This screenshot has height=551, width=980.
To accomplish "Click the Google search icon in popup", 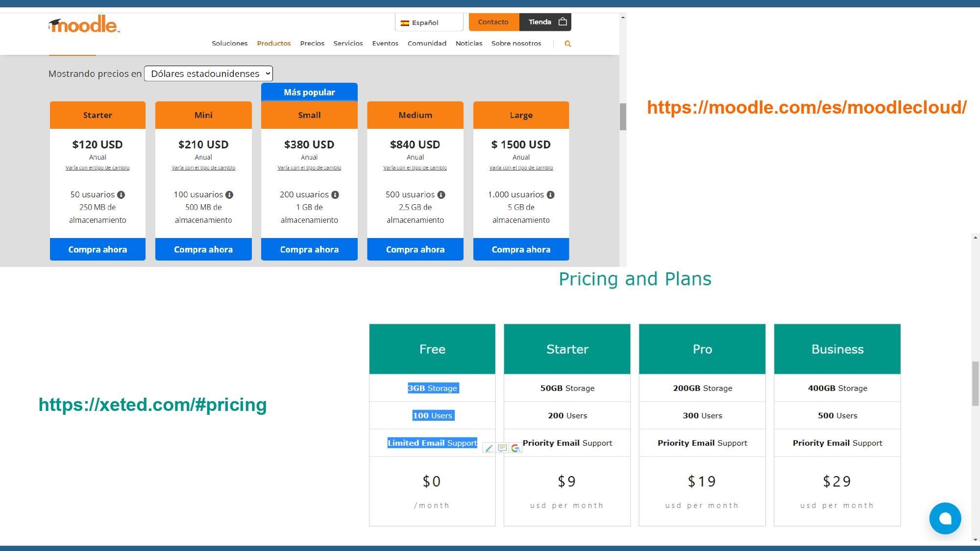I will point(515,448).
